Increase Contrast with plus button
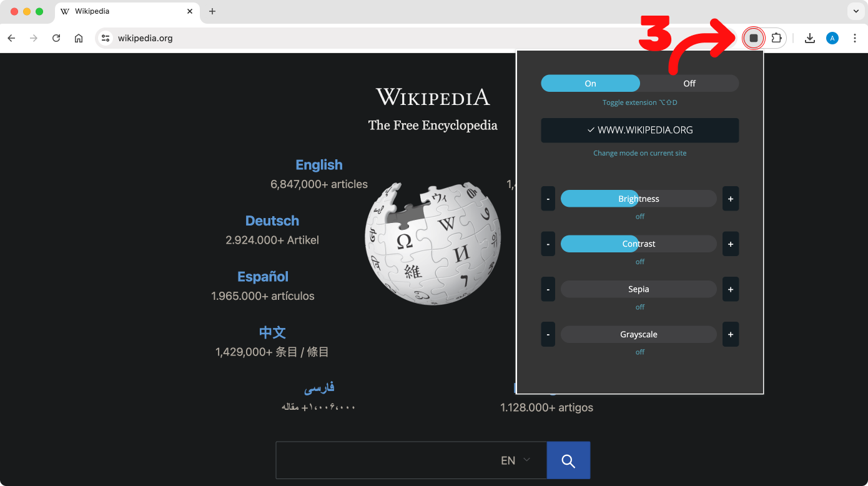 [731, 244]
